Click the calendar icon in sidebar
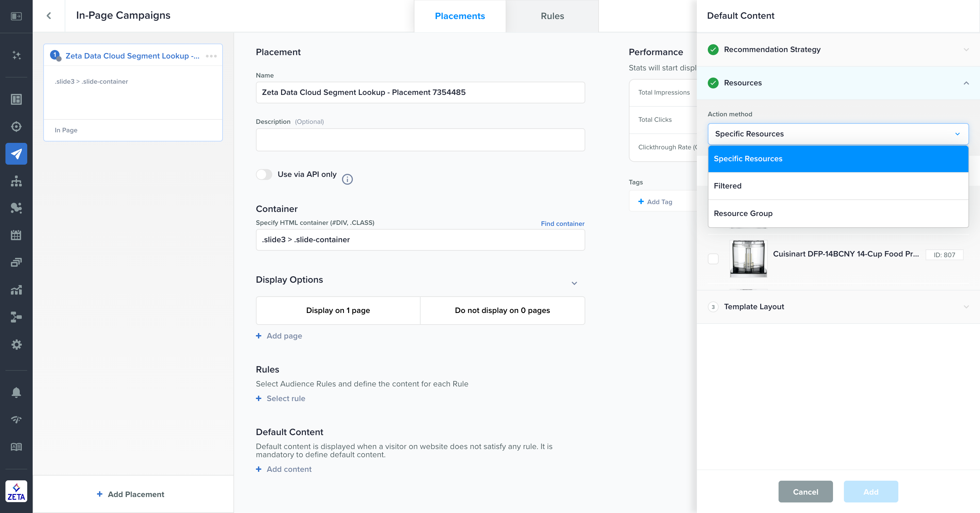Image resolution: width=980 pixels, height=513 pixels. [x=16, y=235]
